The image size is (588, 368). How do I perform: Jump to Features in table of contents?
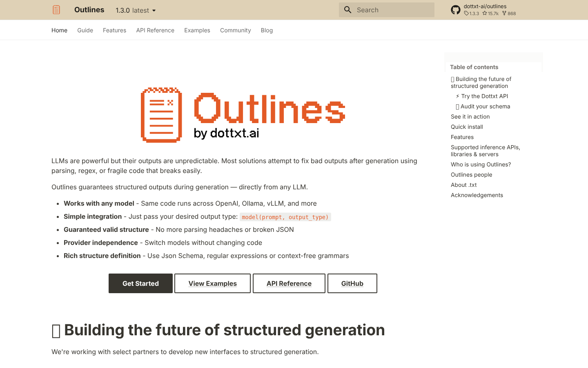tap(462, 137)
